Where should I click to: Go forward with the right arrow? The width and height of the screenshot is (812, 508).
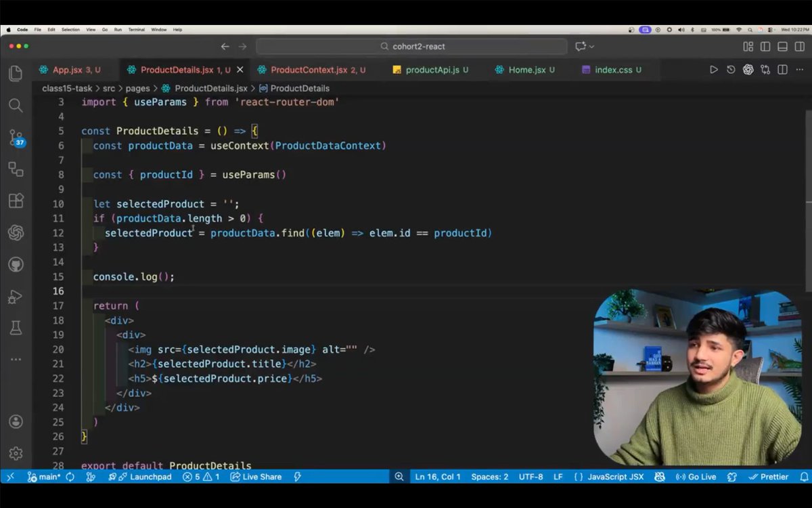tap(243, 47)
